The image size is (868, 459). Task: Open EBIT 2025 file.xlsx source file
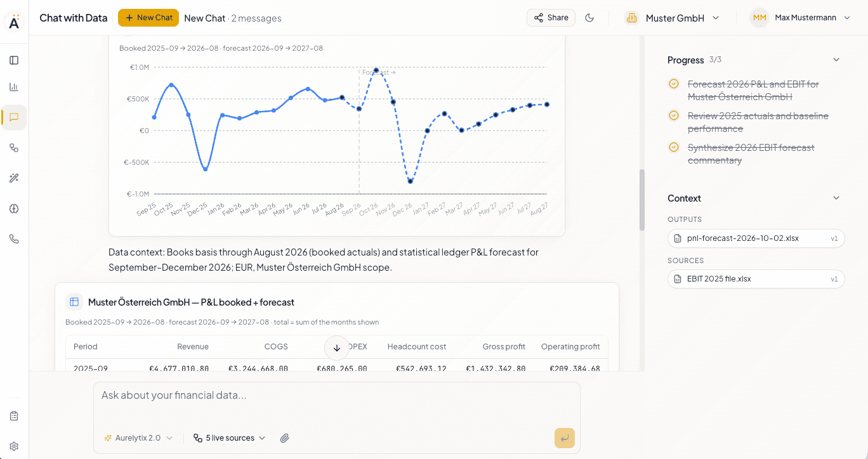[x=756, y=279]
